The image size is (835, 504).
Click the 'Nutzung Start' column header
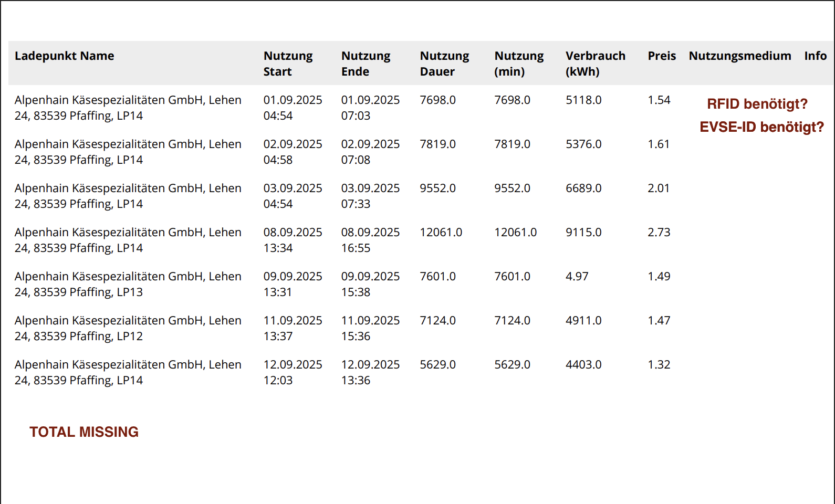(288, 64)
